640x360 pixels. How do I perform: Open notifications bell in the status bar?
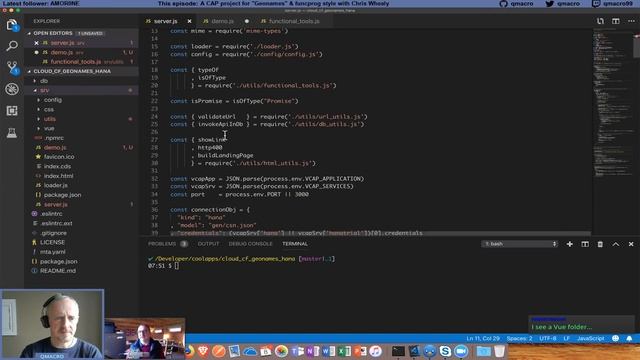pyautogui.click(x=629, y=338)
